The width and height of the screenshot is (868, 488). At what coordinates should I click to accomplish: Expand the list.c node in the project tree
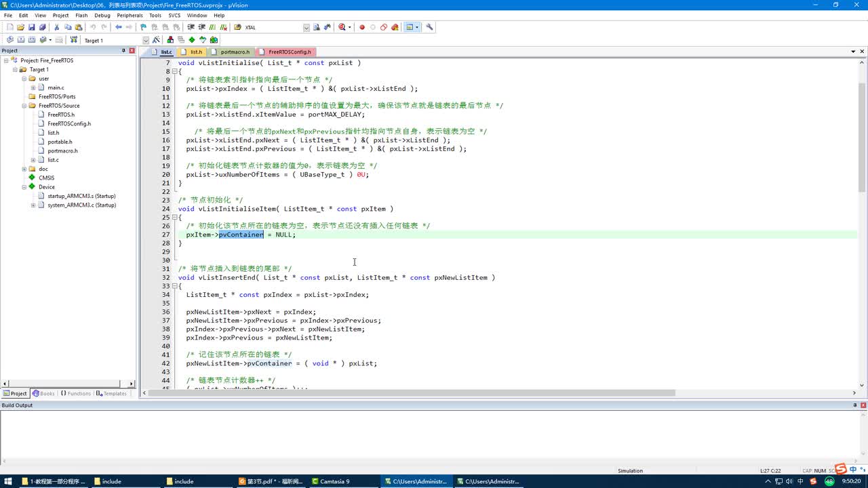click(x=33, y=160)
